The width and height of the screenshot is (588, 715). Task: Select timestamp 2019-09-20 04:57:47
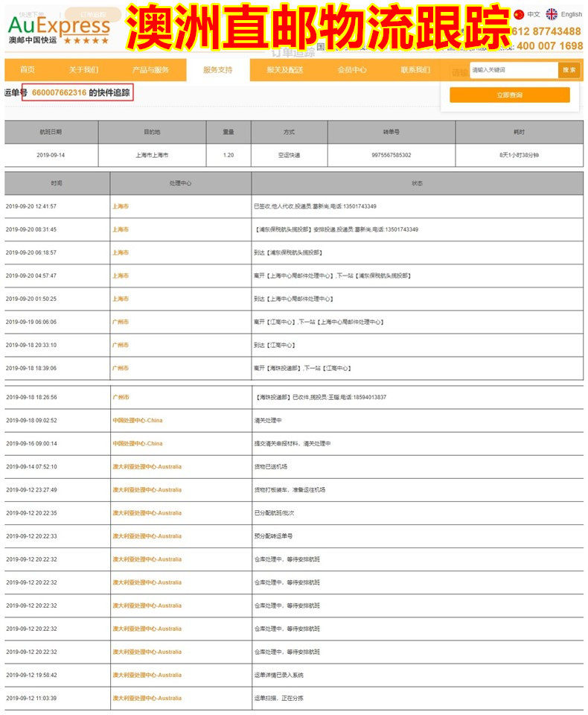pos(31,276)
